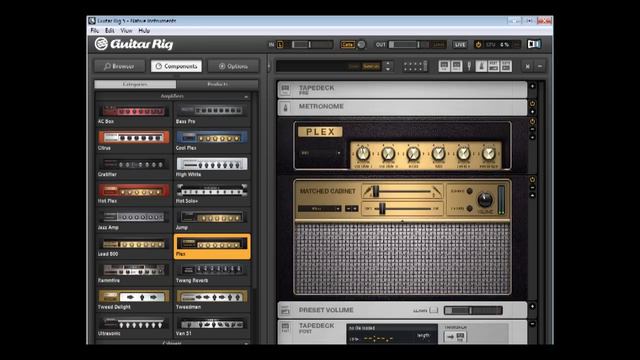The image size is (640, 360).
Task: Expand the Preset Volume module
Action: point(532,306)
